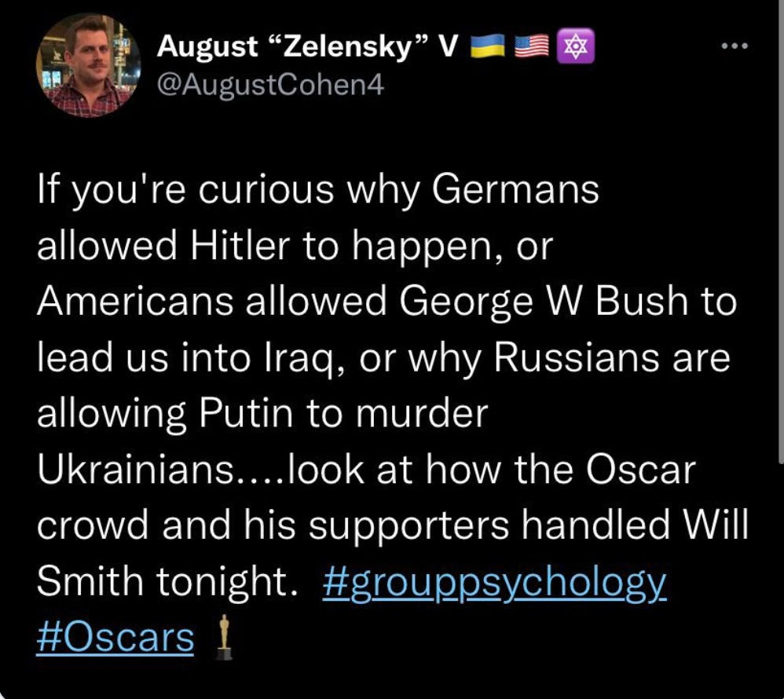Click the word "Putin" in the tweet
This screenshot has width=784, height=699.
click(246, 414)
